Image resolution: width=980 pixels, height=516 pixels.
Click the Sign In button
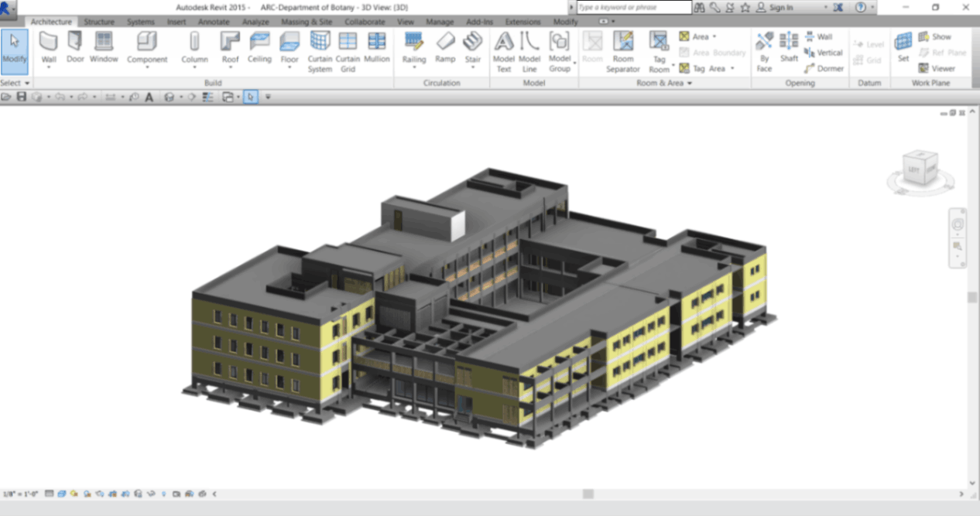tap(774, 7)
